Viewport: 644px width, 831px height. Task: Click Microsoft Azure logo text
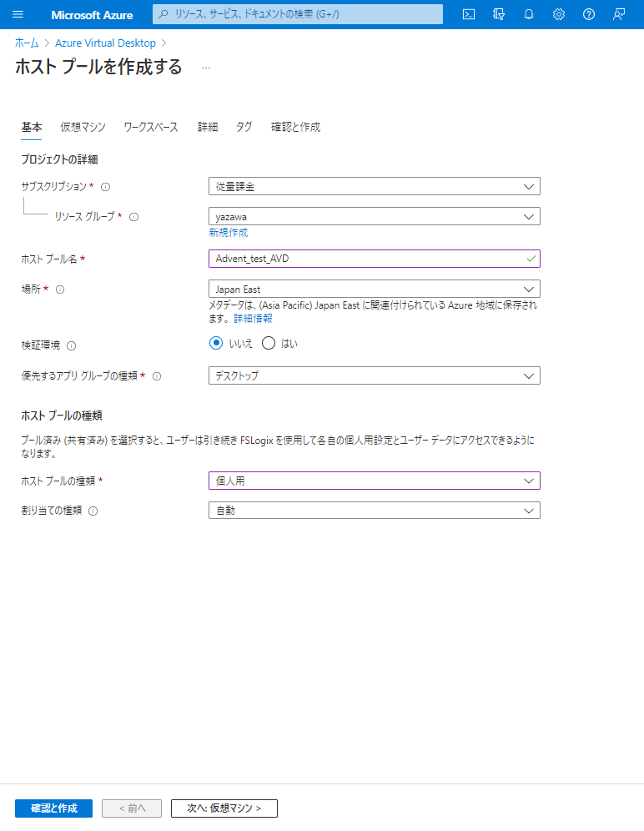click(93, 15)
